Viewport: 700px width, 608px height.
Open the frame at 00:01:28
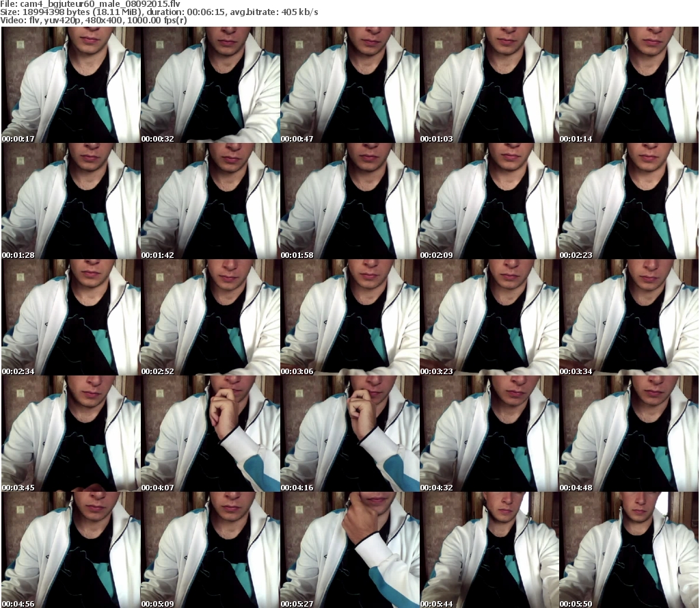71,201
